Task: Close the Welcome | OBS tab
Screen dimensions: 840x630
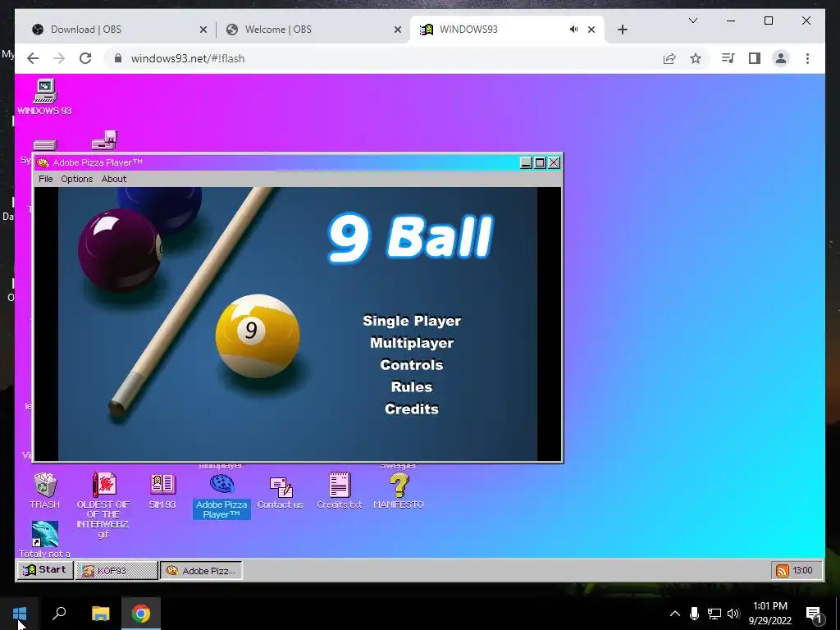Action: pos(398,30)
